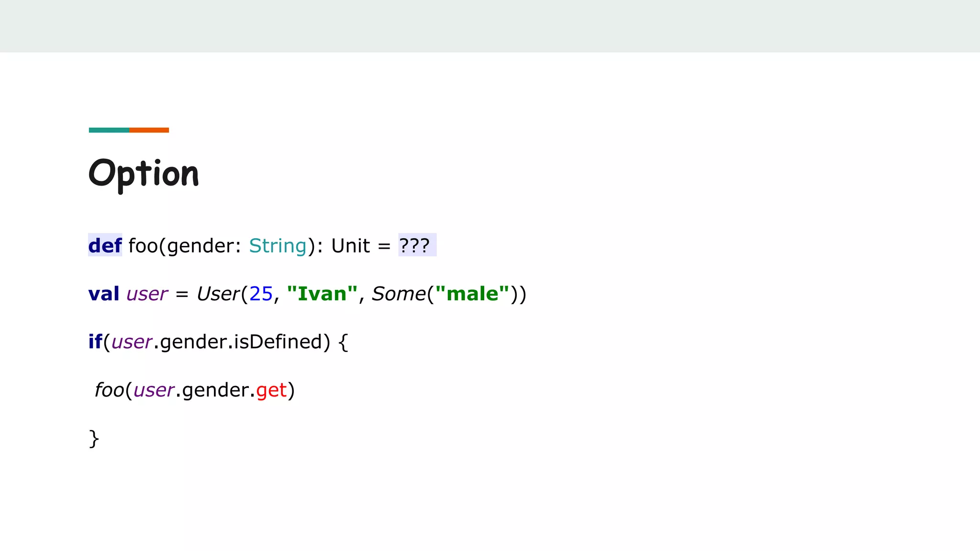
Task: Click the italic User constructor name
Action: coord(218,294)
